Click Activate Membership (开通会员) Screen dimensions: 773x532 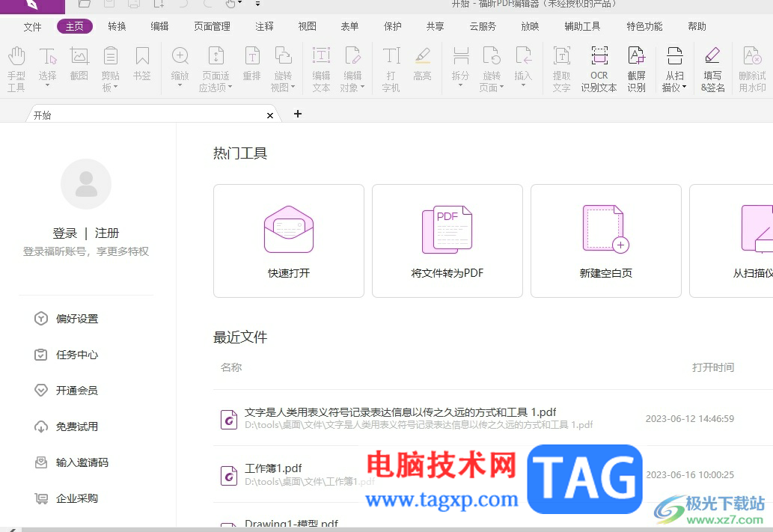66,391
